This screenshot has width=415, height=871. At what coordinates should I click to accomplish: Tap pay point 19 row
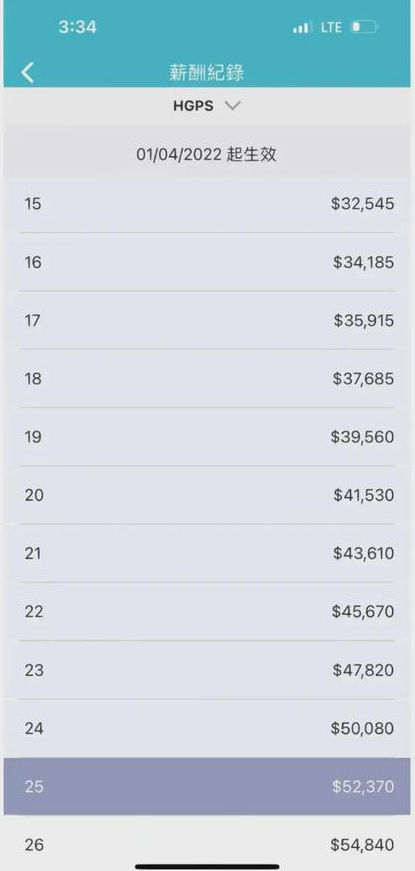[x=207, y=437]
